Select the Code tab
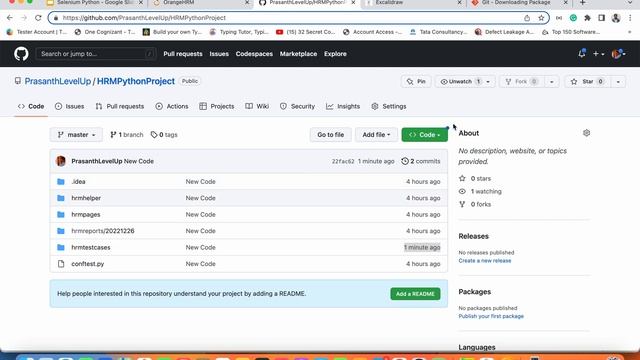The image size is (640, 360). [x=31, y=106]
